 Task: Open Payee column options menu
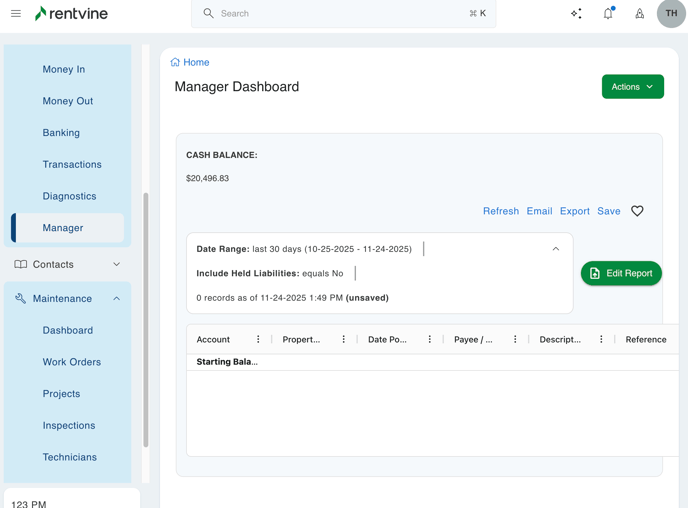click(x=515, y=340)
